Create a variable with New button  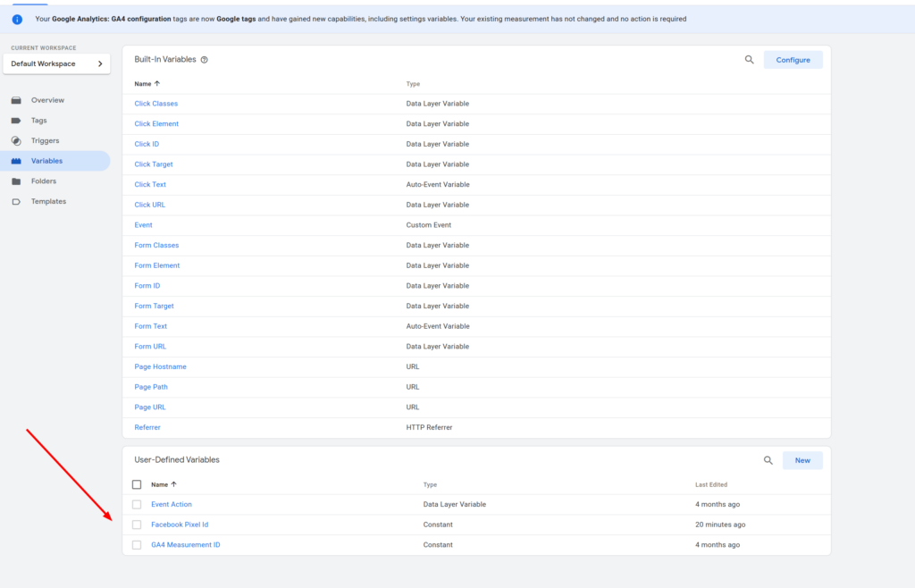(x=802, y=460)
